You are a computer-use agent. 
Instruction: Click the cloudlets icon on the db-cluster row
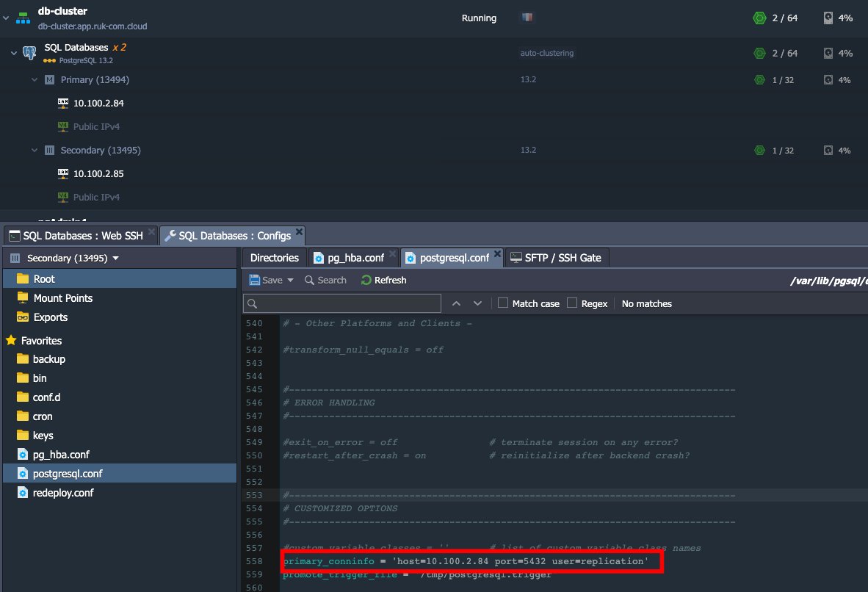(x=759, y=18)
